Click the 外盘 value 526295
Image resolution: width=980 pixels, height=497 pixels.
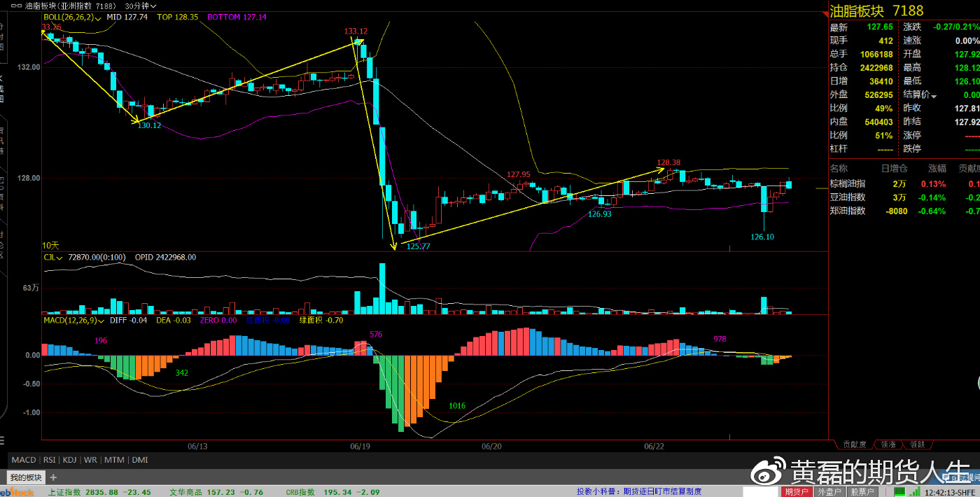(x=877, y=95)
